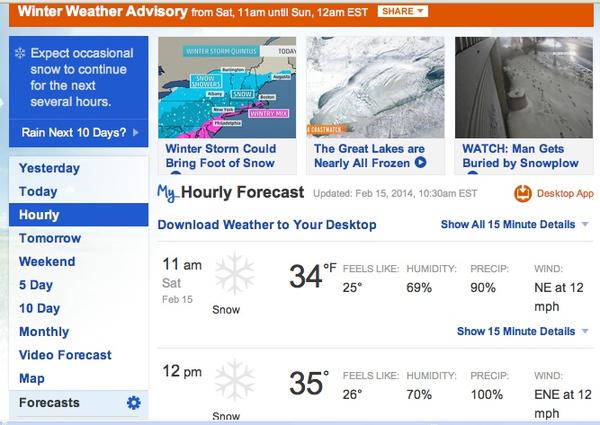600x425 pixels.
Task: Open the frozen Great Lakes satellite thumbnail
Action: pos(375,87)
